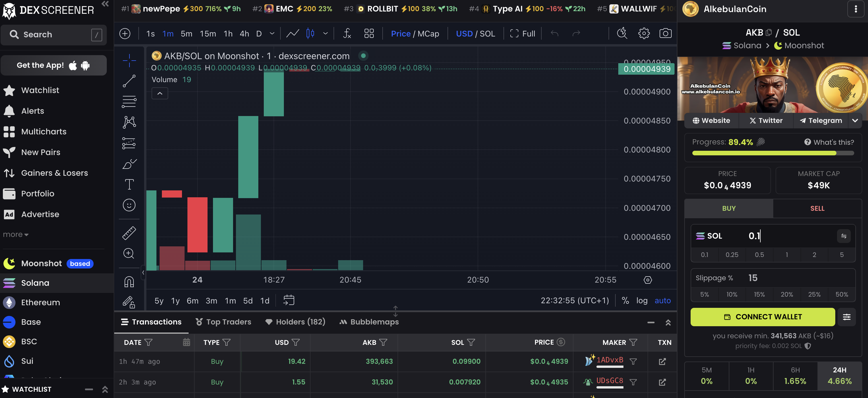868x398 pixels.
Task: Expand the 'more' sidebar menu
Action: pyautogui.click(x=15, y=235)
